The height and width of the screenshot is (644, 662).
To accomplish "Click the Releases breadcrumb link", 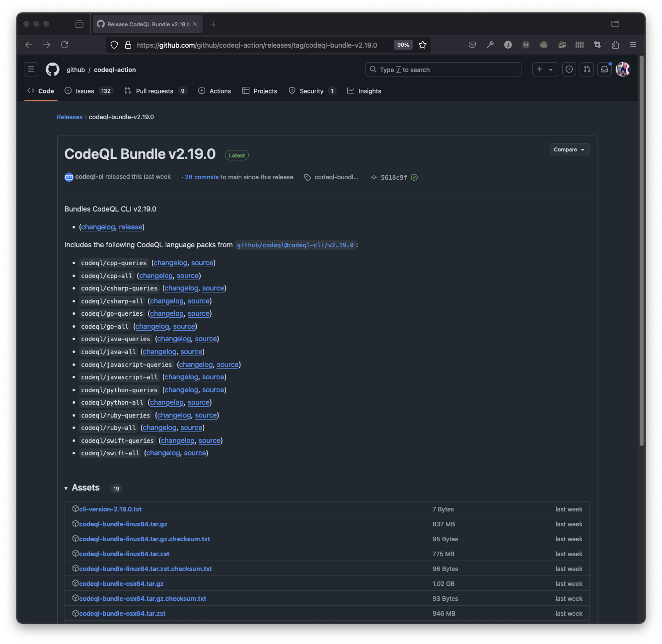I will click(70, 117).
